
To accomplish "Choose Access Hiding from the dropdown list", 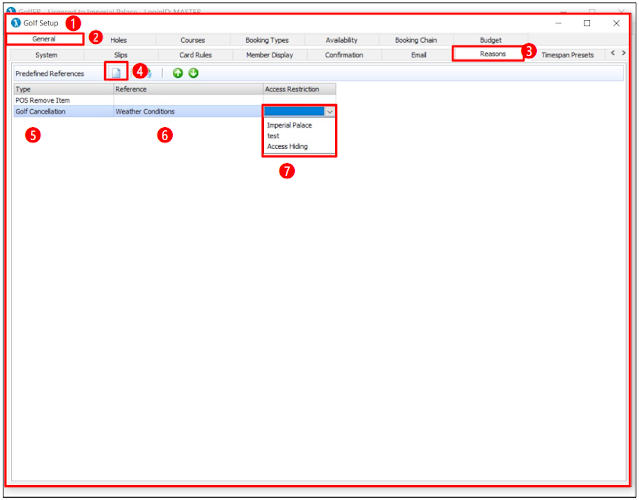I will coord(287,146).
